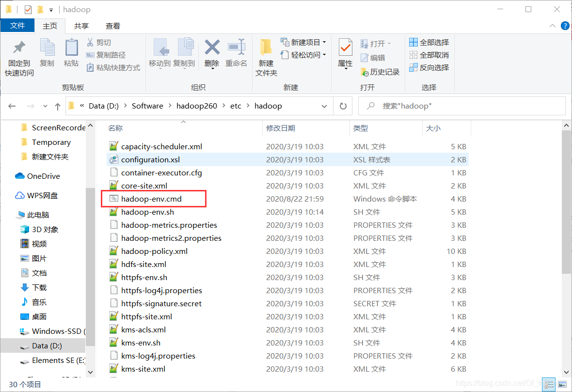Switch to details view icon in status bar
572x392 pixels.
tap(549, 385)
